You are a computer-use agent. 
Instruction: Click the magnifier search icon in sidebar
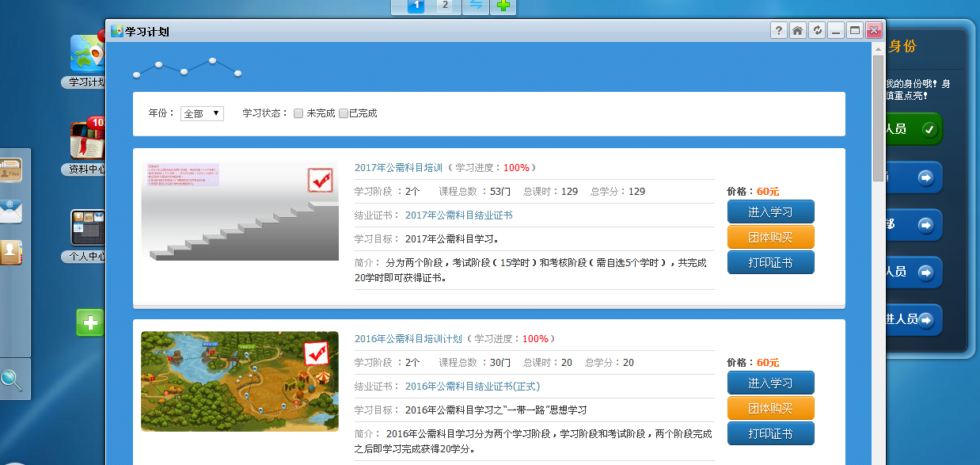click(x=11, y=379)
